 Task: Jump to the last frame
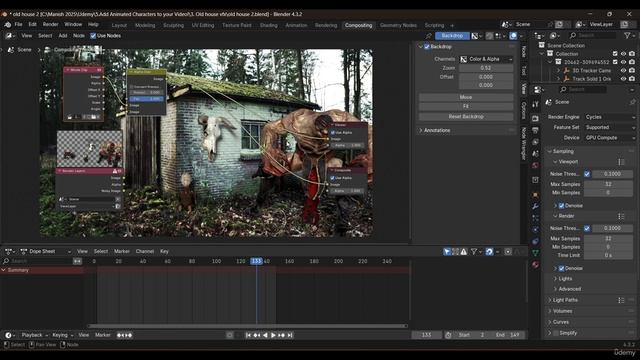point(290,335)
